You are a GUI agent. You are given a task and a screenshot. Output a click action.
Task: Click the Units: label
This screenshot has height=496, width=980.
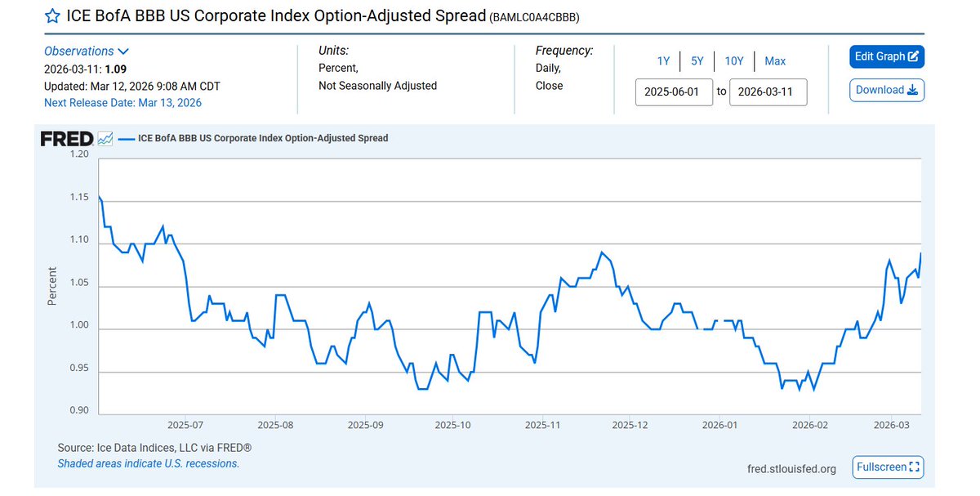click(333, 51)
